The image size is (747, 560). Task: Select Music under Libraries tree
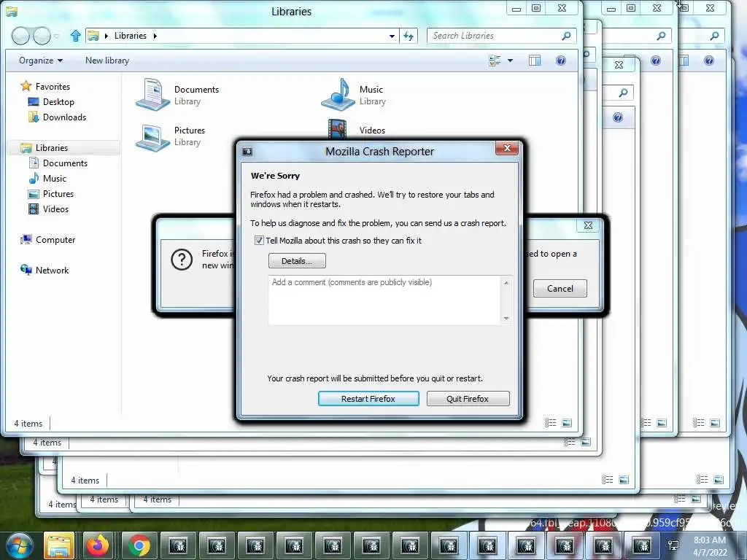[47, 178]
